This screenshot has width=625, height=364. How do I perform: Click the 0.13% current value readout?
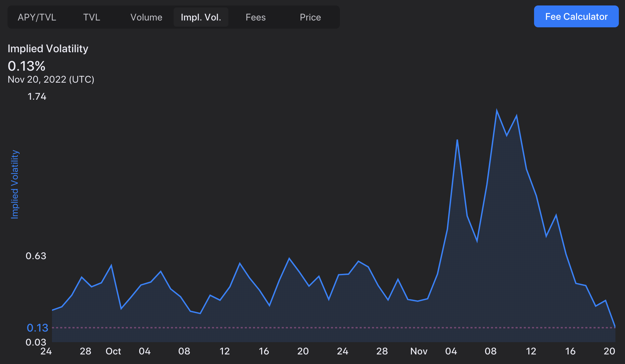pos(27,66)
